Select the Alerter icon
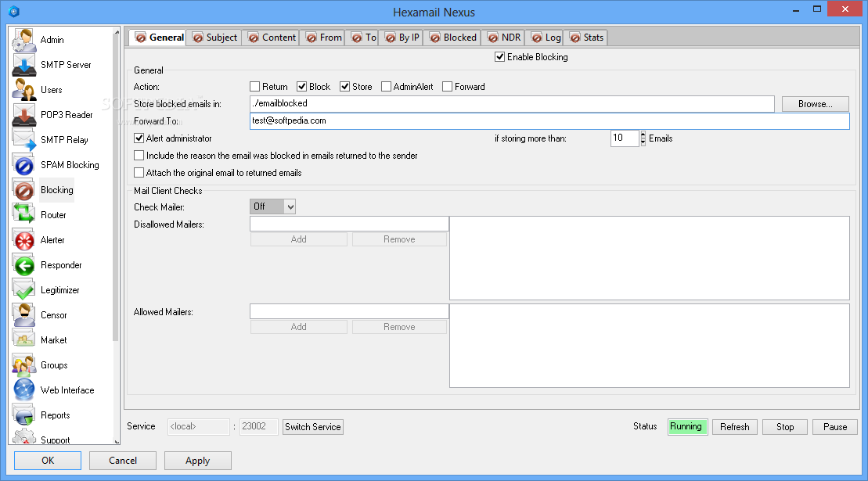The height and width of the screenshot is (481, 868). [24, 240]
